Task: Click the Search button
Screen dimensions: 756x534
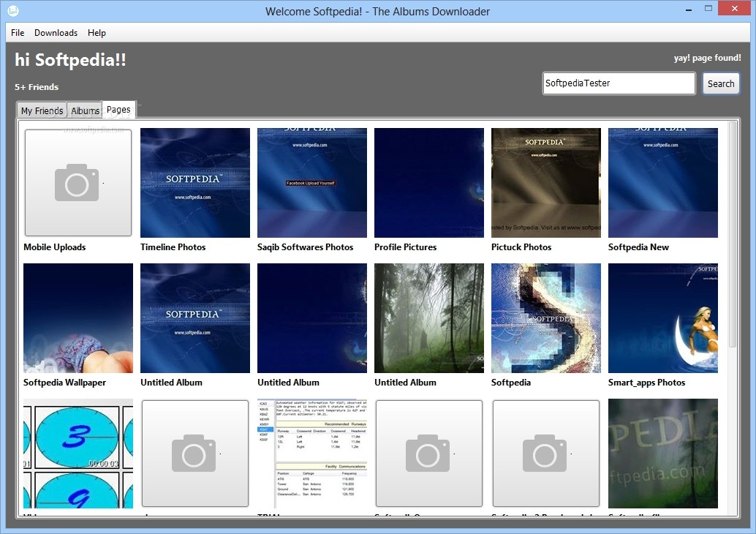Action: 721,83
